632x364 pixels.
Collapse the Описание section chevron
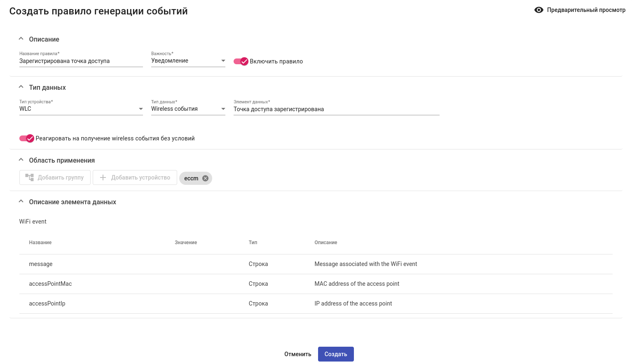click(x=21, y=39)
